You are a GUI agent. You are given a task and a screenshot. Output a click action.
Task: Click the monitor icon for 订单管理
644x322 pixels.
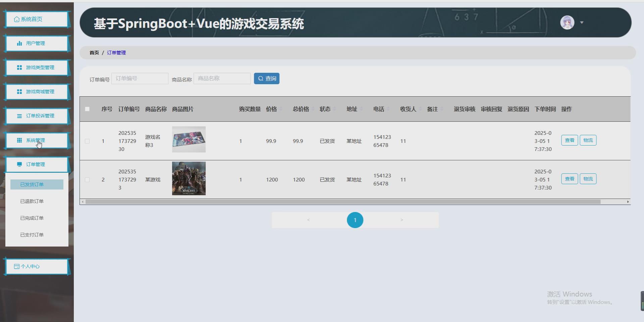pyautogui.click(x=19, y=164)
